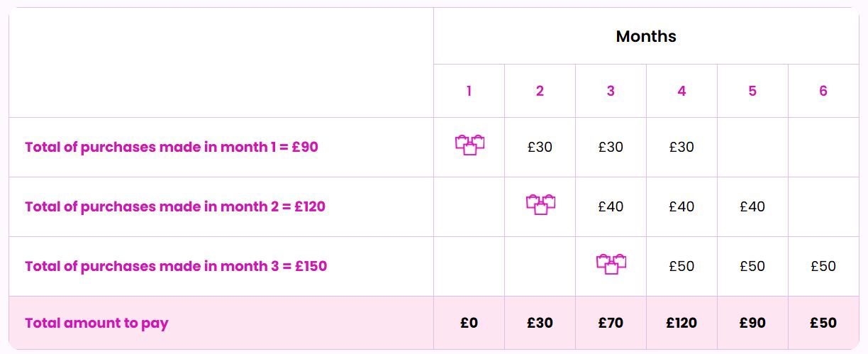Click the £120 total for month 4
868x354 pixels.
coord(681,323)
